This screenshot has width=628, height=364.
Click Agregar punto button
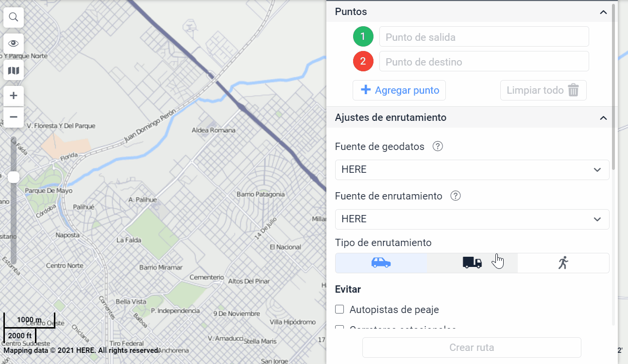399,90
